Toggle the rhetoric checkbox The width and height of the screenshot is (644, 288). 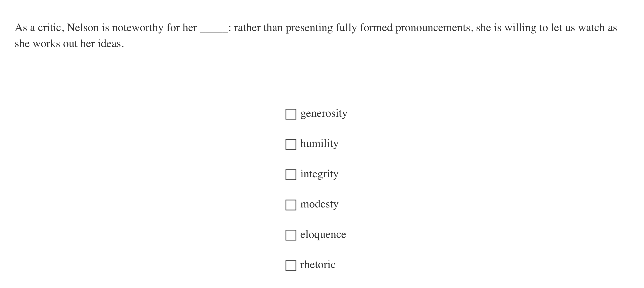pos(290,265)
